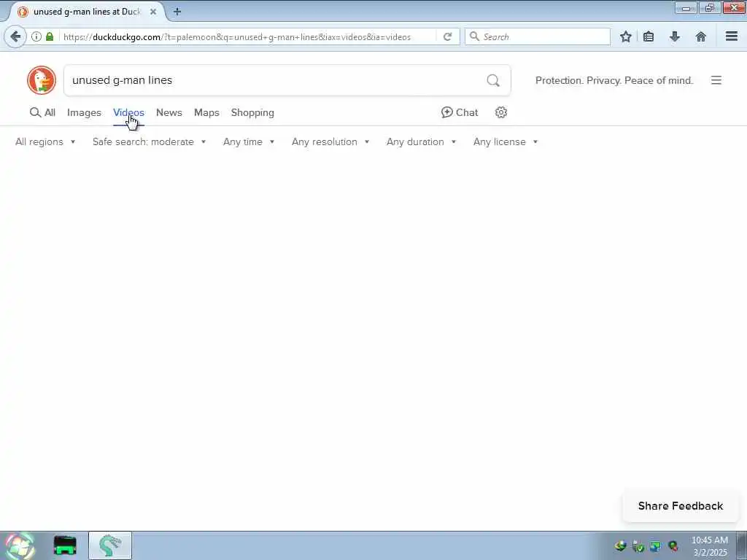Open a new tab with plus button
Image resolution: width=747 pixels, height=560 pixels.
pos(177,12)
